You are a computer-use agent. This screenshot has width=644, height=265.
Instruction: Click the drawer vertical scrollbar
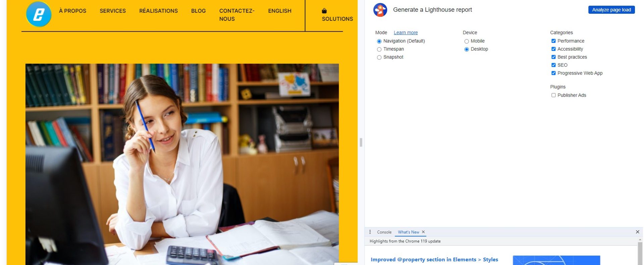[x=640, y=252]
